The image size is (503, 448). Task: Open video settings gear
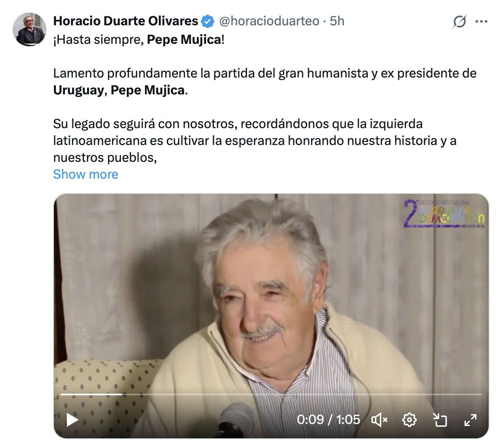coord(409,419)
